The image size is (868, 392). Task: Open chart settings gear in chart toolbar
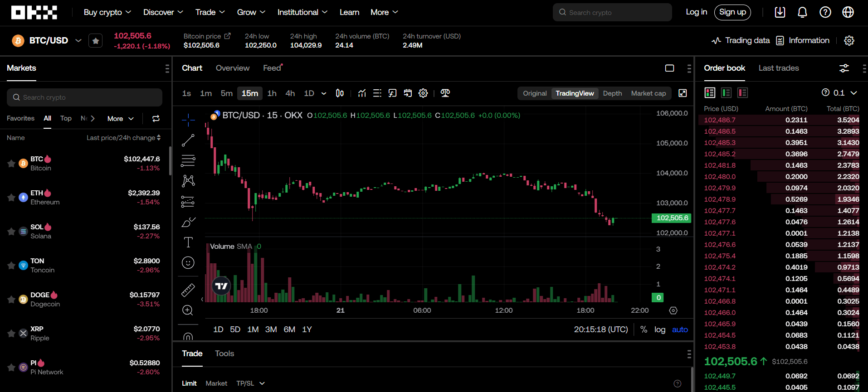tap(423, 93)
